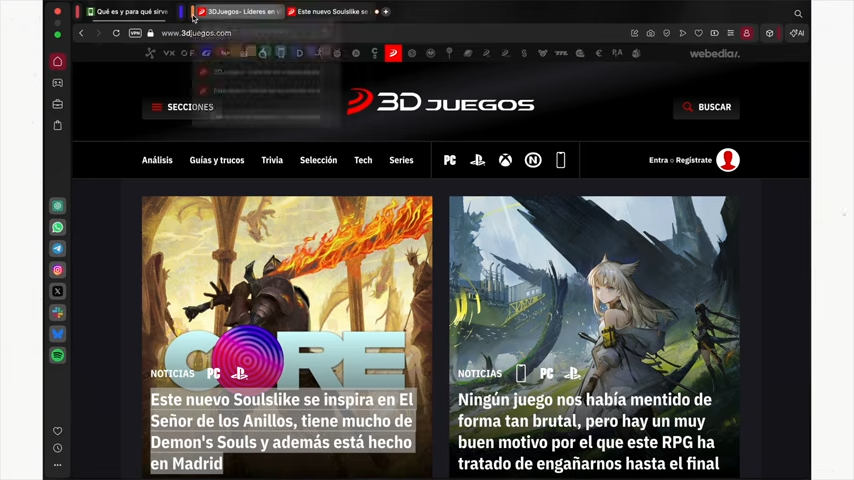Expand the SECCIONES hamburger menu

point(182,107)
